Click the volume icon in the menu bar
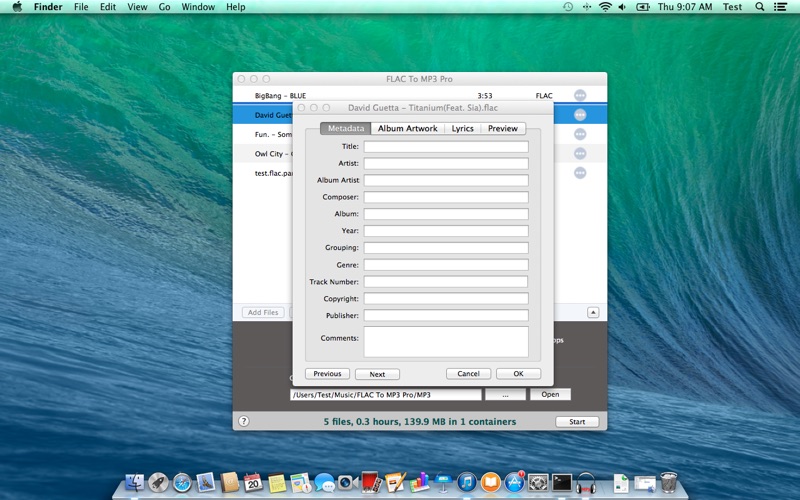Screen dimensions: 800x500 click(622, 7)
